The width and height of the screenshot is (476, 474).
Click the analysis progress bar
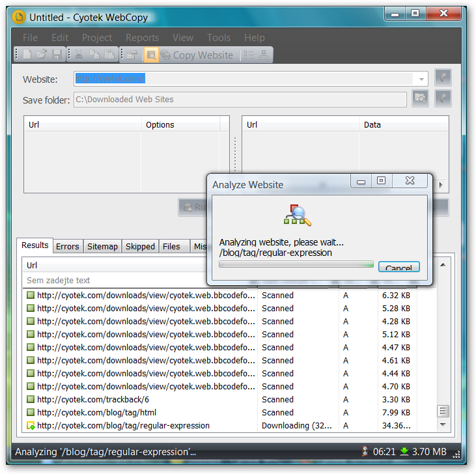click(x=296, y=264)
